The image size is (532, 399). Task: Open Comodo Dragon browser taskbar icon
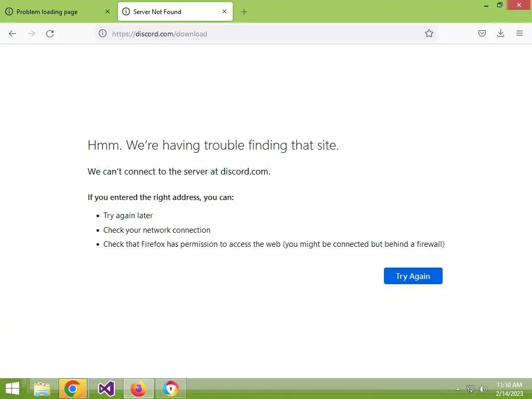coord(170,389)
